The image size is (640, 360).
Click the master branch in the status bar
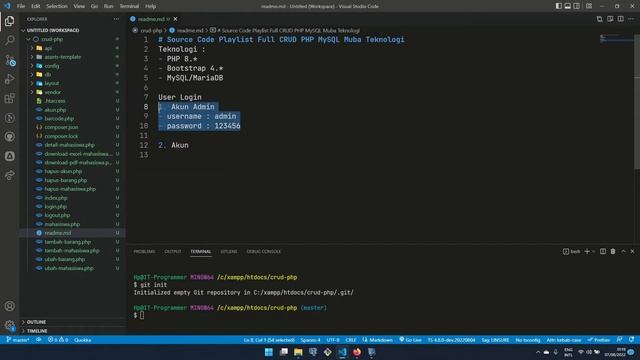pyautogui.click(x=18, y=340)
